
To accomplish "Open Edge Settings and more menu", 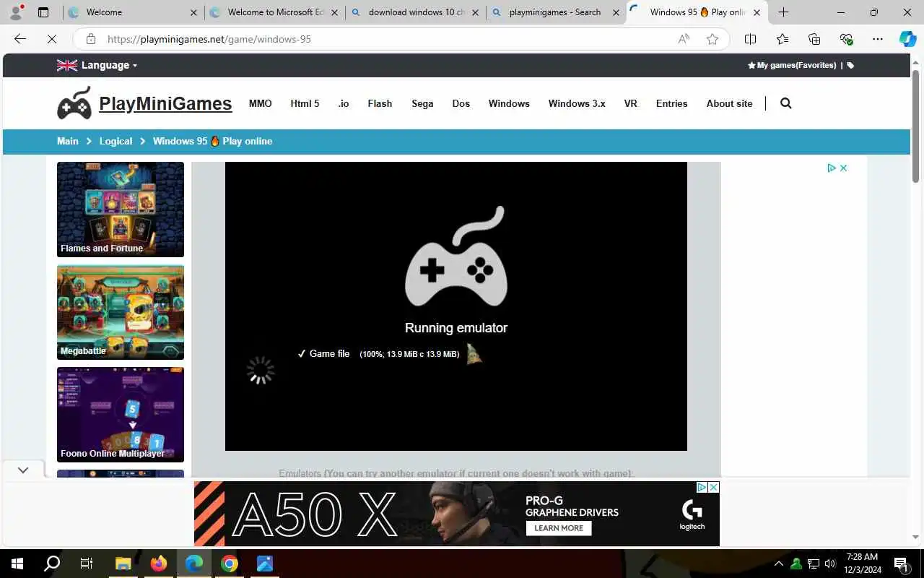I will pyautogui.click(x=877, y=39).
